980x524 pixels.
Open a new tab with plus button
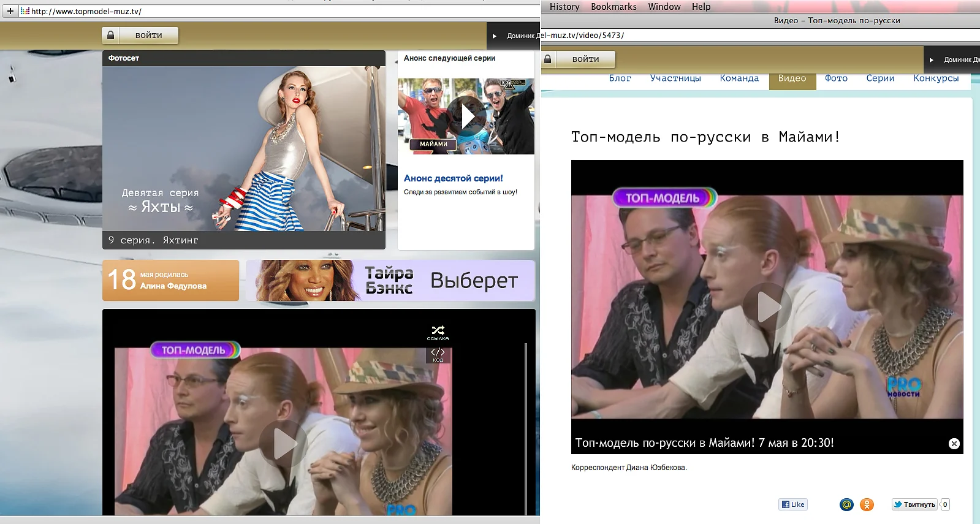point(10,11)
